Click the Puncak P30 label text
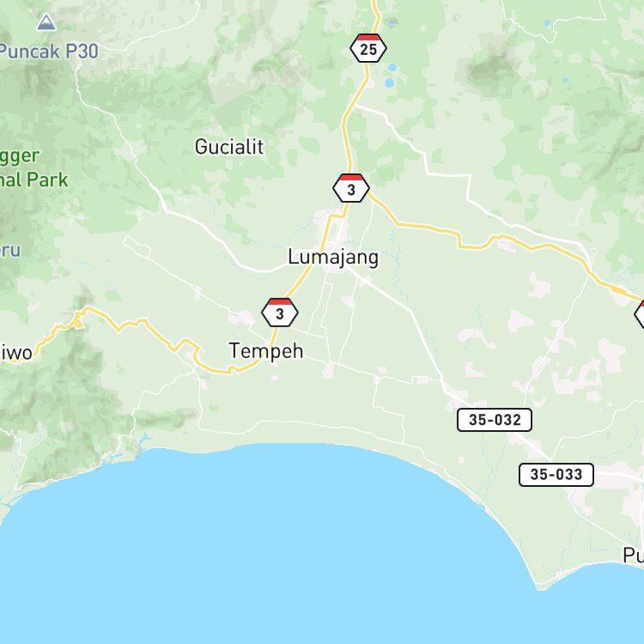Viewport: 644px width, 644px height. [x=48, y=52]
